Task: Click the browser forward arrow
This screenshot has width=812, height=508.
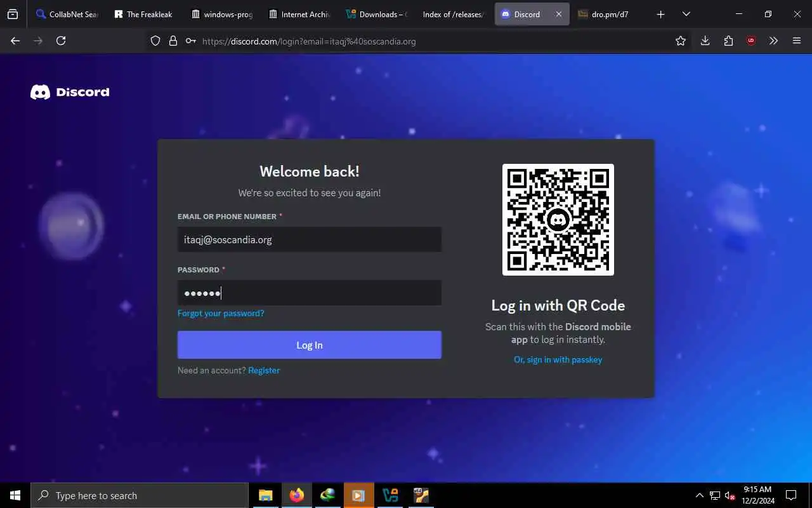Action: pyautogui.click(x=38, y=41)
